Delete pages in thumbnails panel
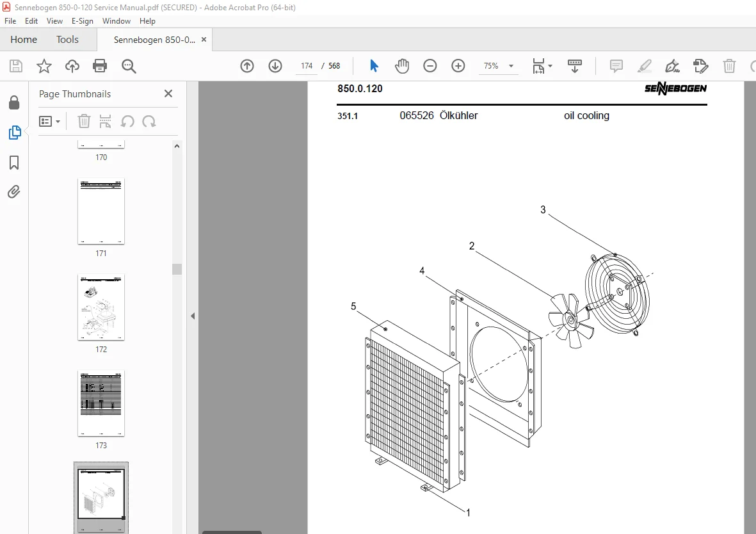This screenshot has width=756, height=534. point(84,121)
